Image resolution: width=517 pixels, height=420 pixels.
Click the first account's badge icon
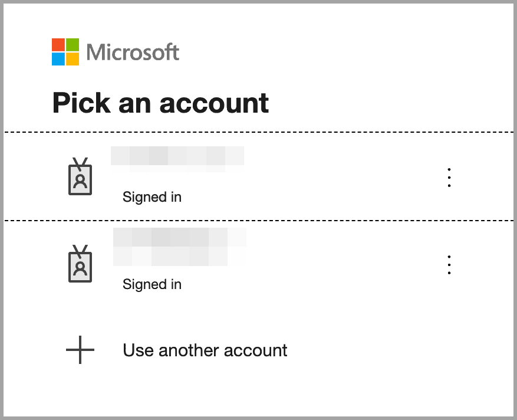click(x=80, y=177)
